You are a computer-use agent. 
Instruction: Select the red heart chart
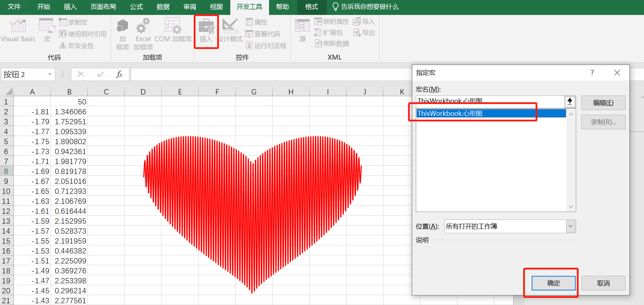click(252, 214)
